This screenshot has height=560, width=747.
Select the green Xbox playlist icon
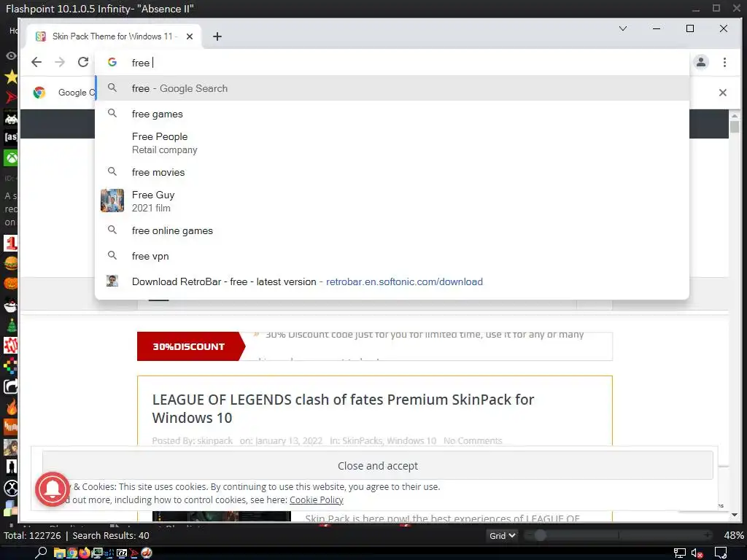pyautogui.click(x=10, y=157)
